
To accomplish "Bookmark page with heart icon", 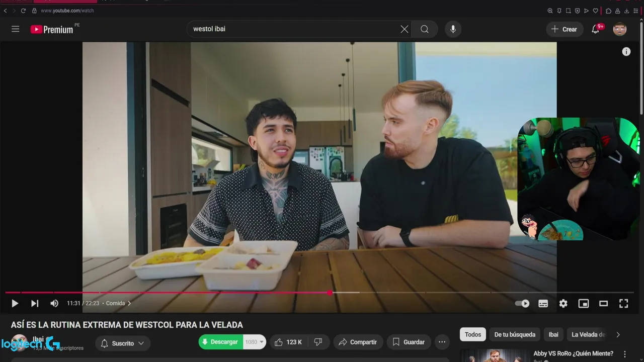I will (x=596, y=11).
